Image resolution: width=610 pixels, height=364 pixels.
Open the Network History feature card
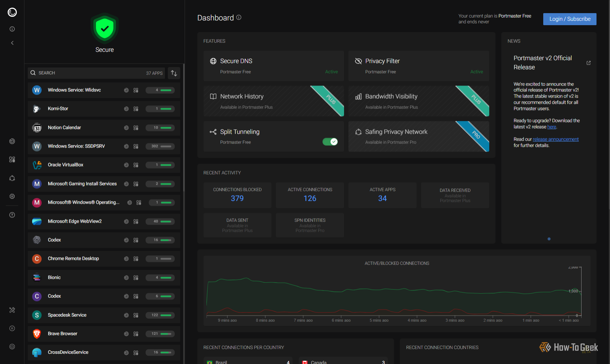[x=274, y=101]
